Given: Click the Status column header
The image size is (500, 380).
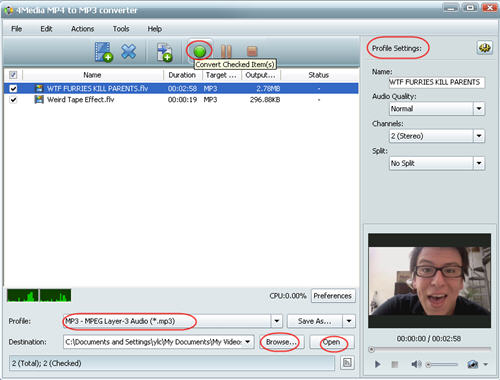Looking at the screenshot, I should (x=319, y=75).
